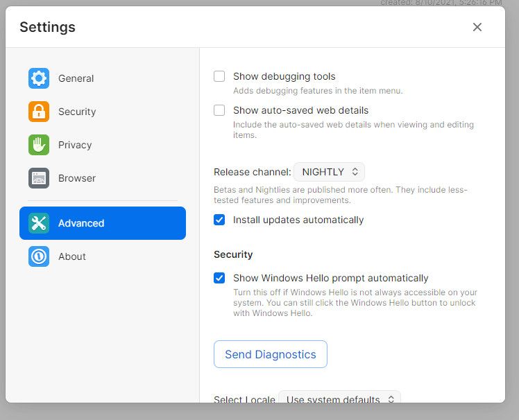Screen dimensions: 519x420
Task: Click the About 1Password logo icon
Action: (39, 256)
